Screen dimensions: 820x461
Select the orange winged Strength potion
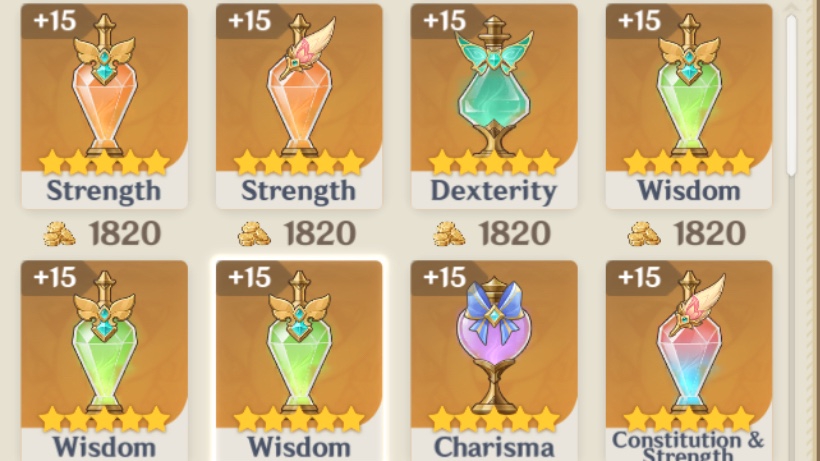pos(104,106)
